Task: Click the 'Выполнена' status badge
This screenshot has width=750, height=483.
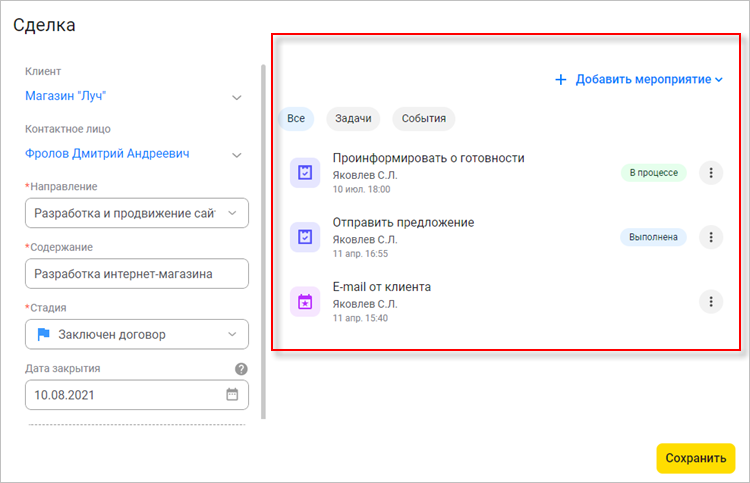Action: click(x=653, y=237)
